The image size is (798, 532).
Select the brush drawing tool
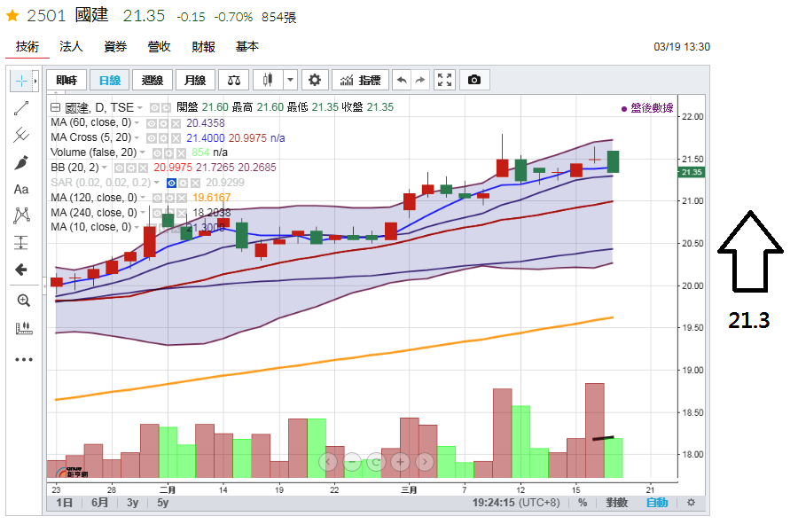pos(21,162)
